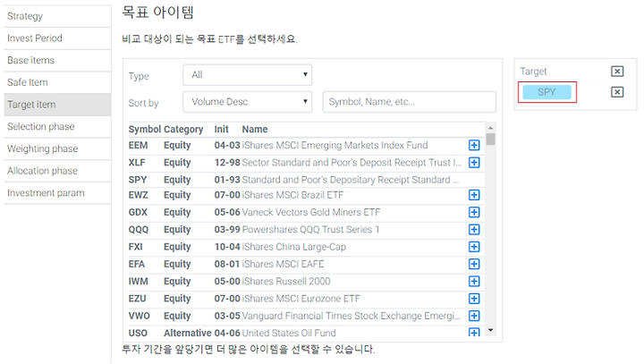Add GDX Gold Miners with plus icon
The height and width of the screenshot is (364, 644).
[474, 212]
